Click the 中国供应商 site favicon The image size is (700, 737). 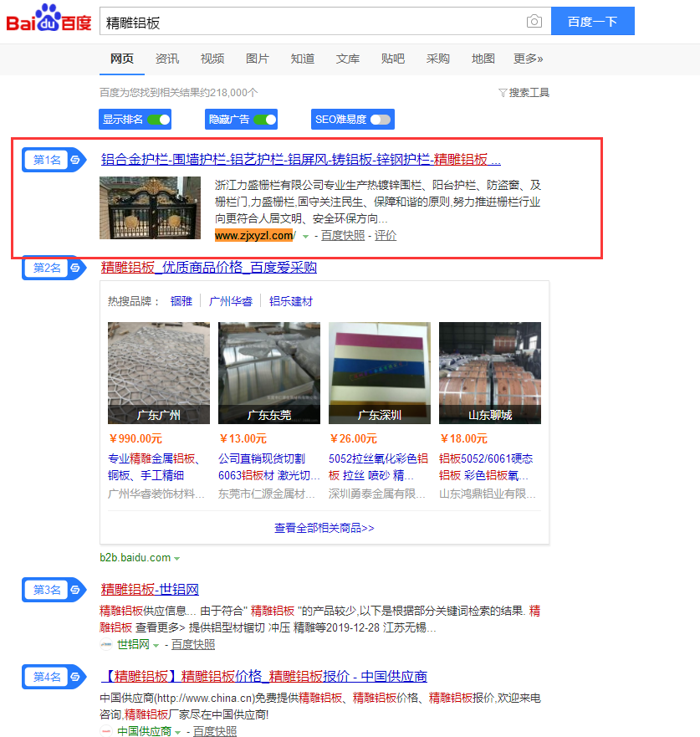(106, 731)
